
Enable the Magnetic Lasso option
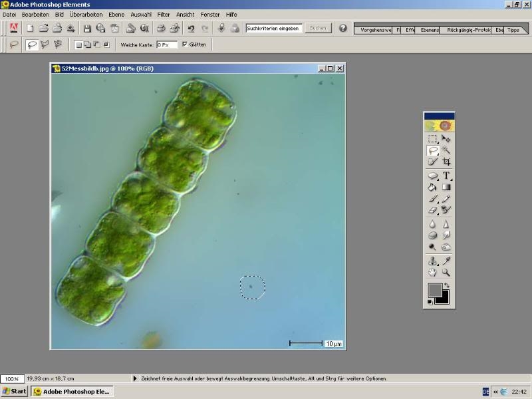[x=58, y=45]
